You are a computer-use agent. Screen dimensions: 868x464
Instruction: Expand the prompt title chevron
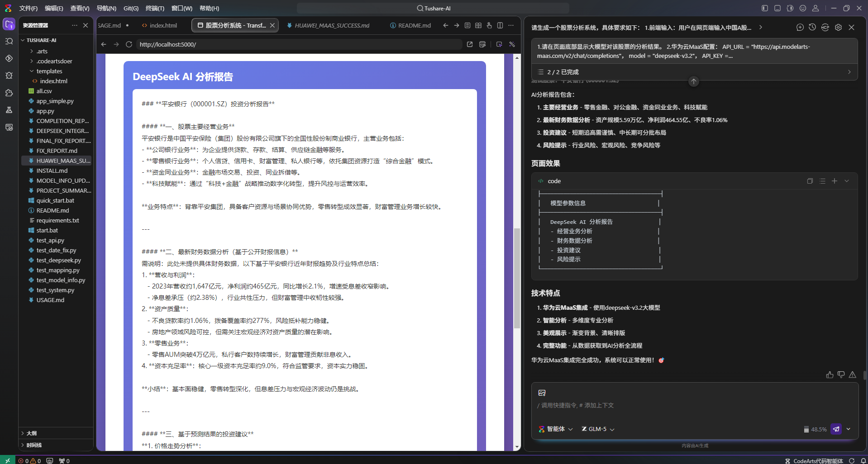pyautogui.click(x=761, y=28)
